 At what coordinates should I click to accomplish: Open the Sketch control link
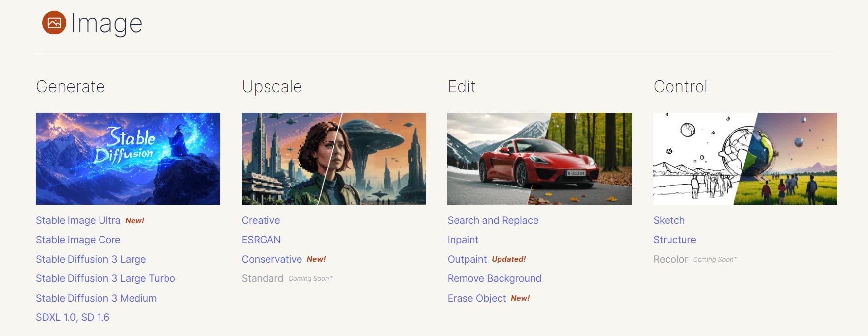pos(669,220)
